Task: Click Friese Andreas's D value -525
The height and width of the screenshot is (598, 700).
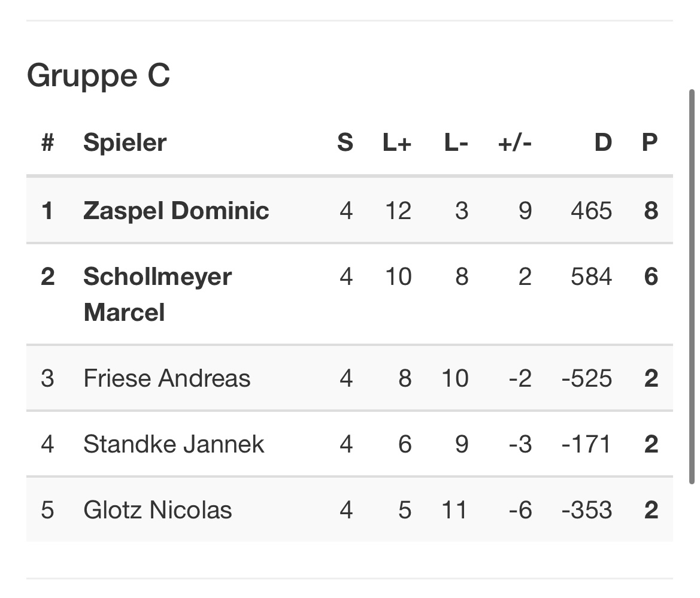Action: (587, 378)
